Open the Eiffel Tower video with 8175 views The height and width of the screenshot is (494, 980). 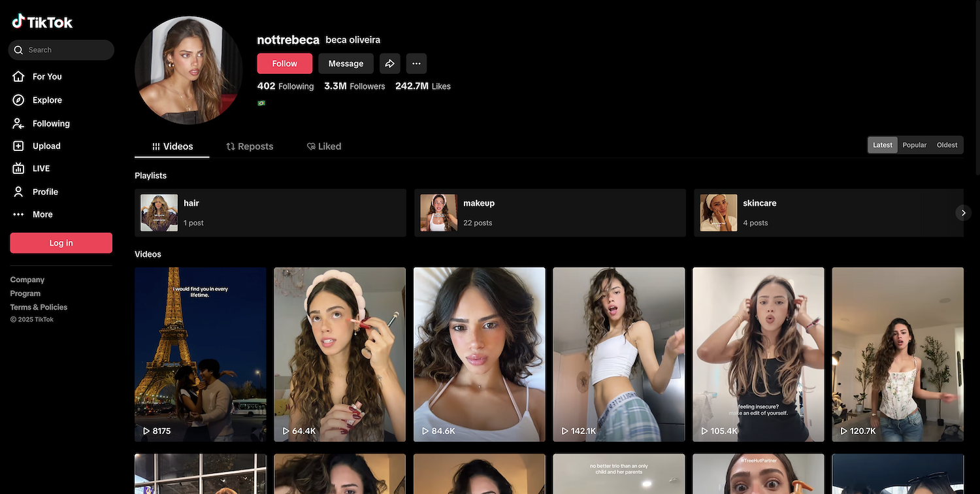tap(201, 354)
